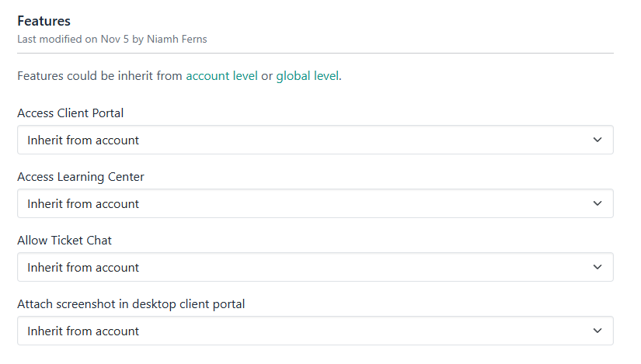Expand the Access Learning Center select box
The height and width of the screenshot is (364, 641).
click(315, 204)
